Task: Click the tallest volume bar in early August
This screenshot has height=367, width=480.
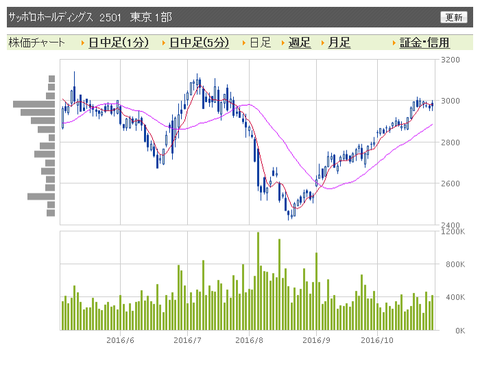Action: (258, 281)
